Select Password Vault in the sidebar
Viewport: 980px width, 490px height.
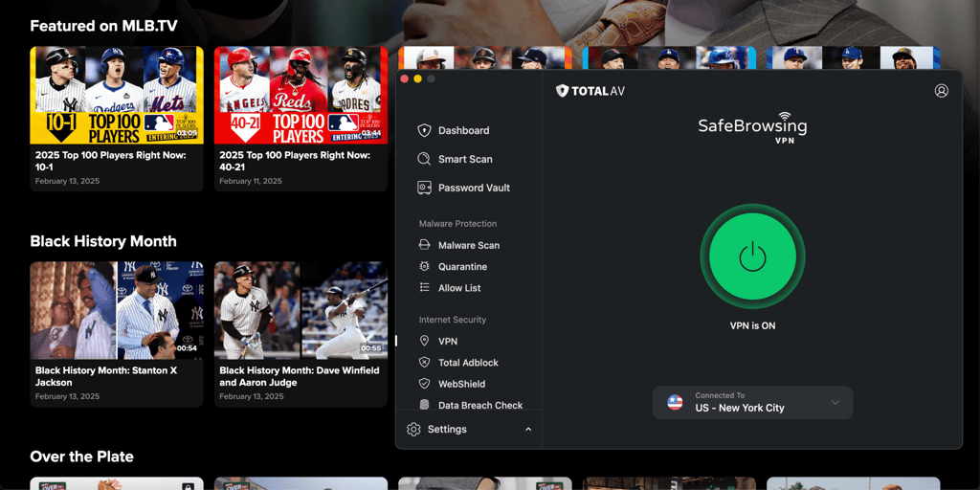(x=474, y=188)
